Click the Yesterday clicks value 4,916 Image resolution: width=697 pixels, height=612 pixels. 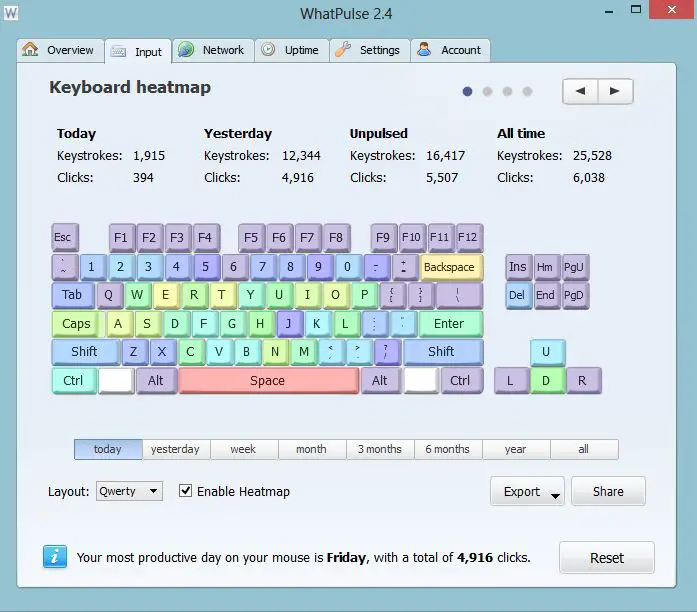pos(297,178)
